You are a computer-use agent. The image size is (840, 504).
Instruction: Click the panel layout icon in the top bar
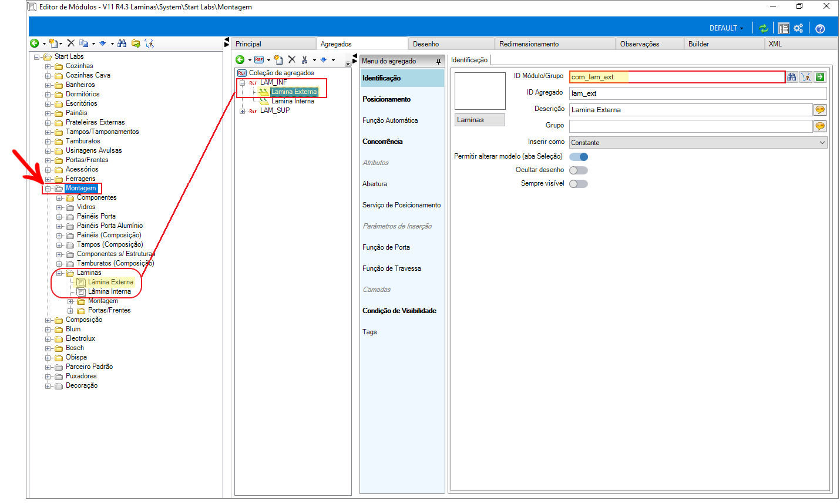784,28
